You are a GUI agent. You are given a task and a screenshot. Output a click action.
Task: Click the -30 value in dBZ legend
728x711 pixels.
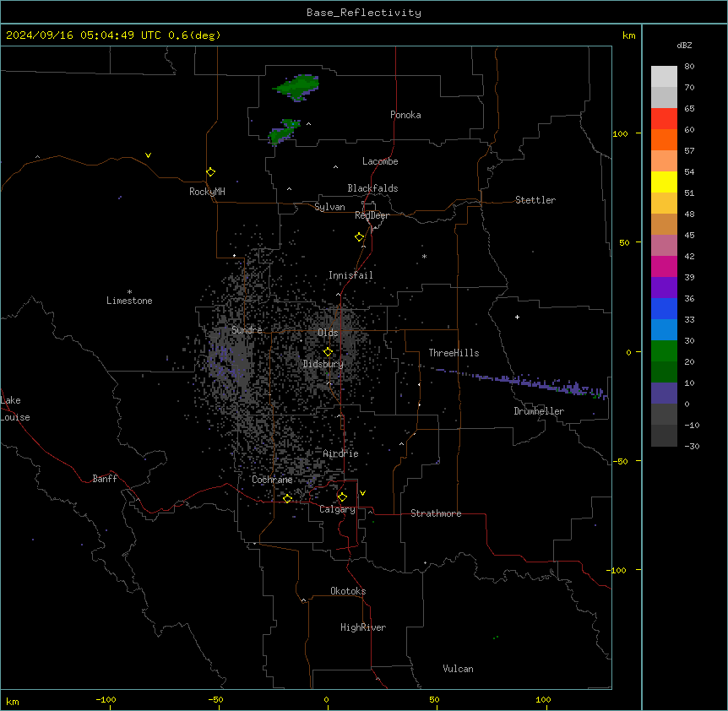pos(692,446)
